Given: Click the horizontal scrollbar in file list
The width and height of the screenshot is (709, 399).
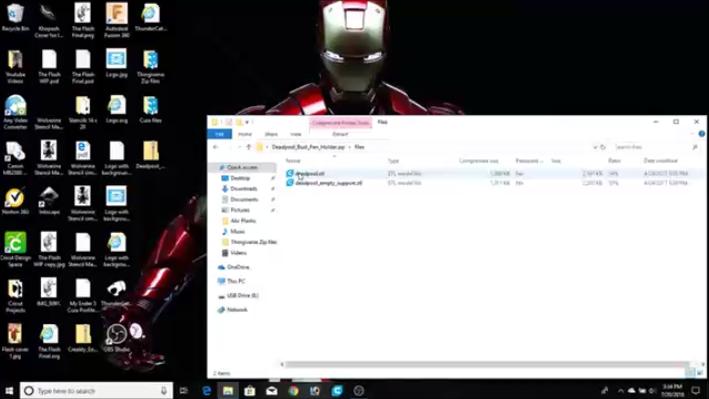Looking at the screenshot, I should [x=487, y=364].
